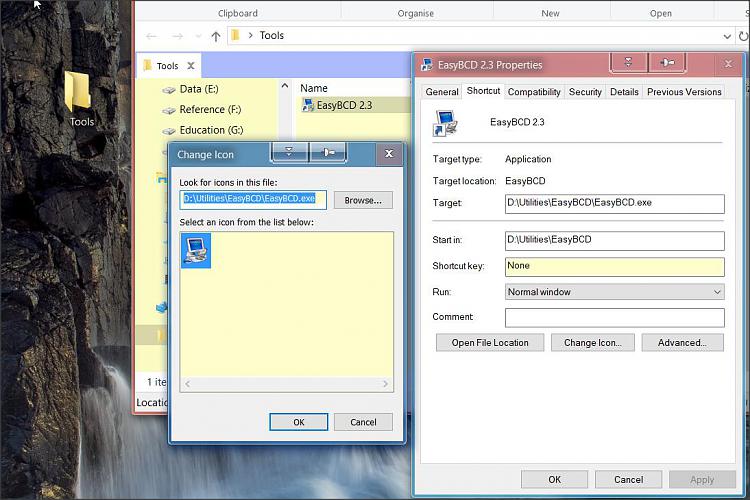
Task: Click the pin button on Properties titlebar
Action: tap(667, 62)
